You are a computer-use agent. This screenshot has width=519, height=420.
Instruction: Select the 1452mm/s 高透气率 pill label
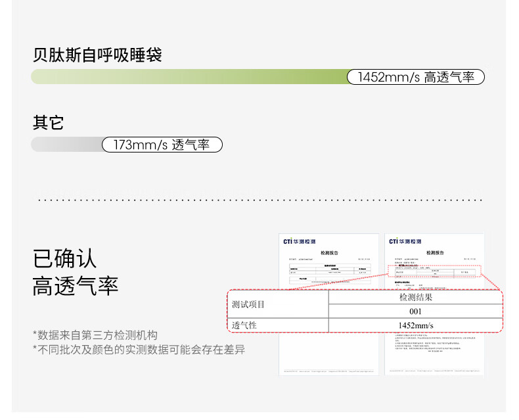point(415,77)
